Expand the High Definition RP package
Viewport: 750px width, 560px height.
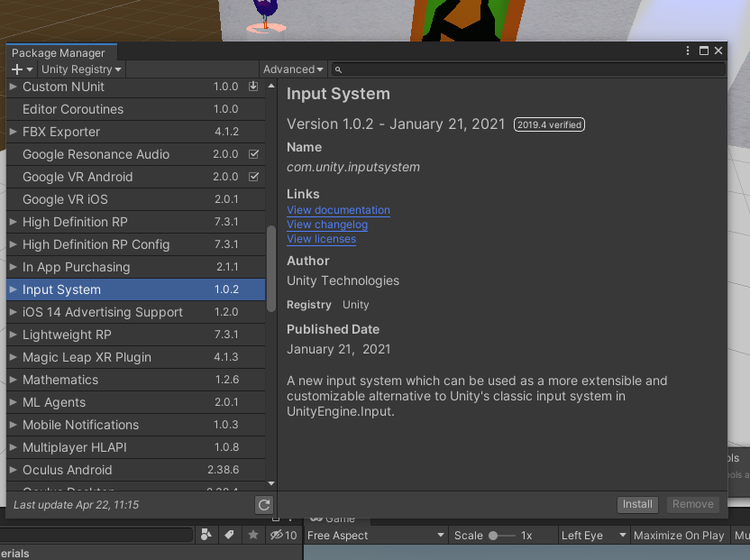pyautogui.click(x=13, y=222)
